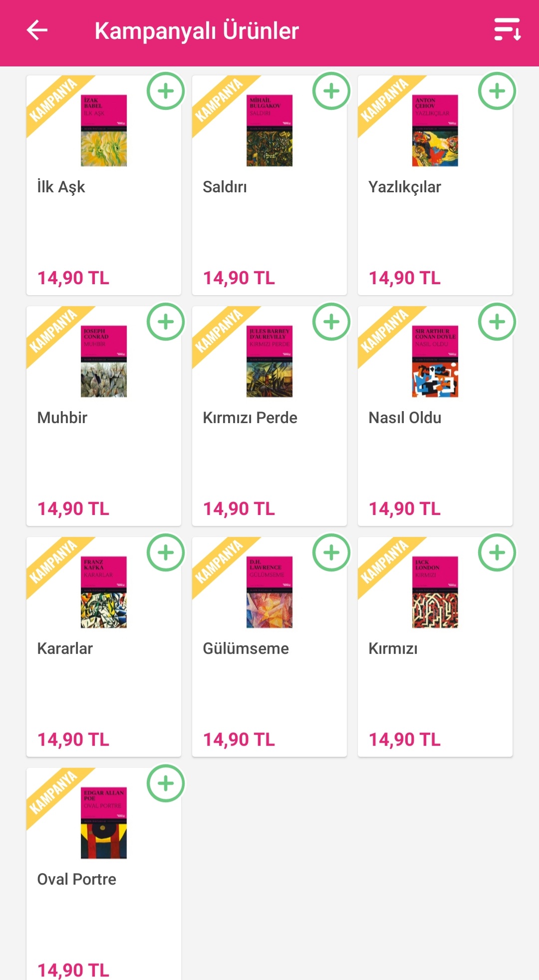Add Saldırı to cart with plus

pos(331,91)
